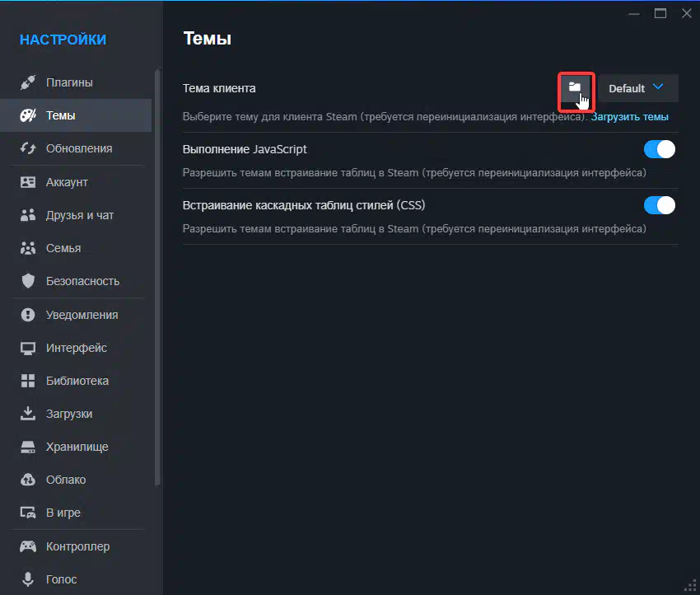Toggle the Выполнение JavaScript switch
The height and width of the screenshot is (595, 700).
[x=660, y=149]
